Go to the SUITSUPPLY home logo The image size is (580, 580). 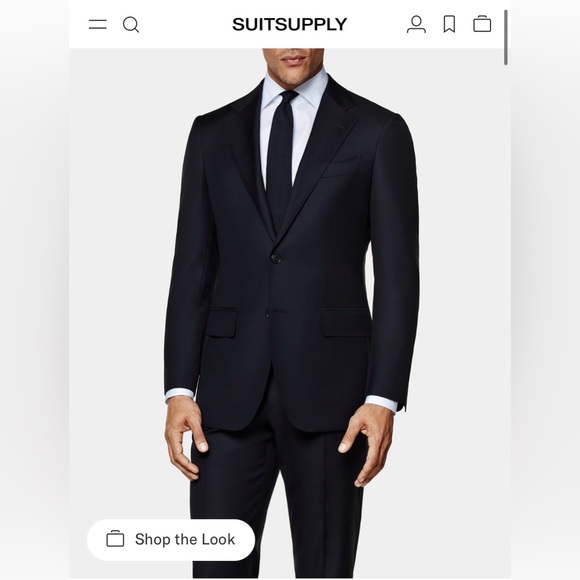click(289, 25)
